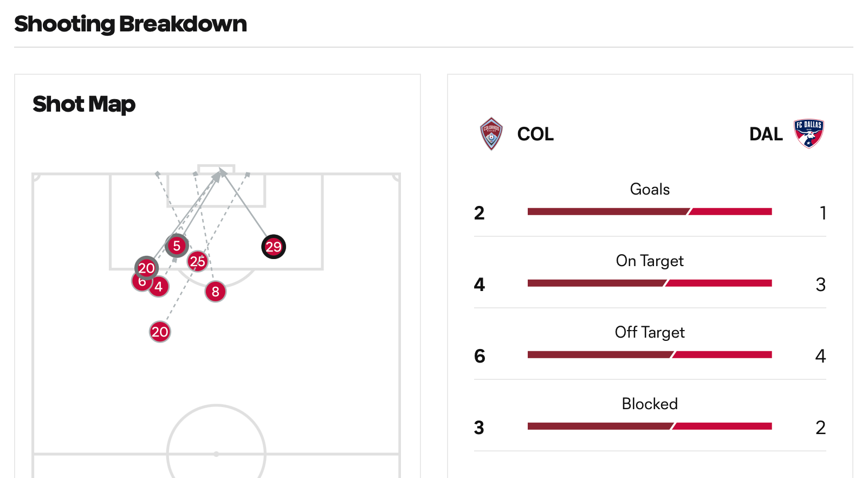Viewport: 868px width, 478px height.
Task: Select shot marker number 4
Action: pos(159,287)
